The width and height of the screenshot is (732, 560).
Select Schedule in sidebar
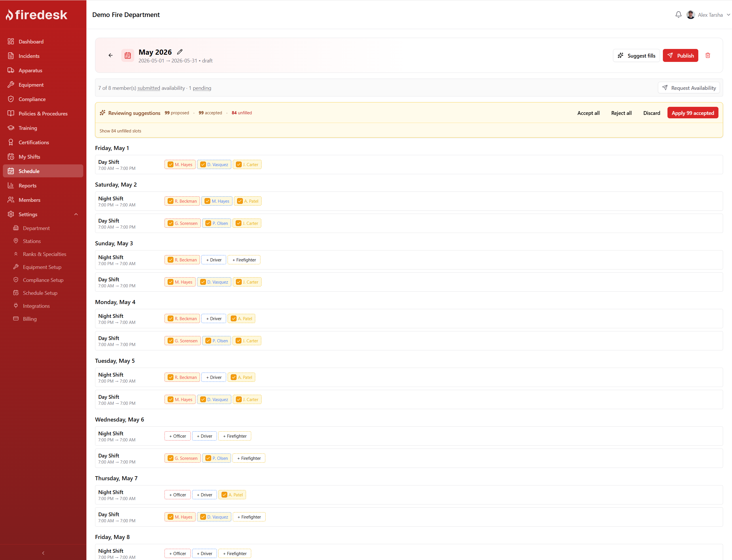[x=43, y=171]
